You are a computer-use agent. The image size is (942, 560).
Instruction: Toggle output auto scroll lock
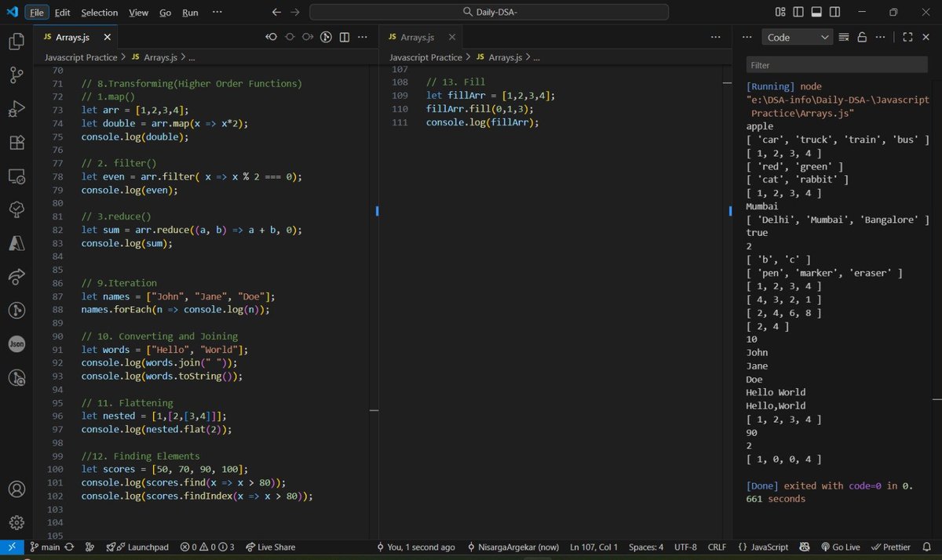click(x=862, y=37)
